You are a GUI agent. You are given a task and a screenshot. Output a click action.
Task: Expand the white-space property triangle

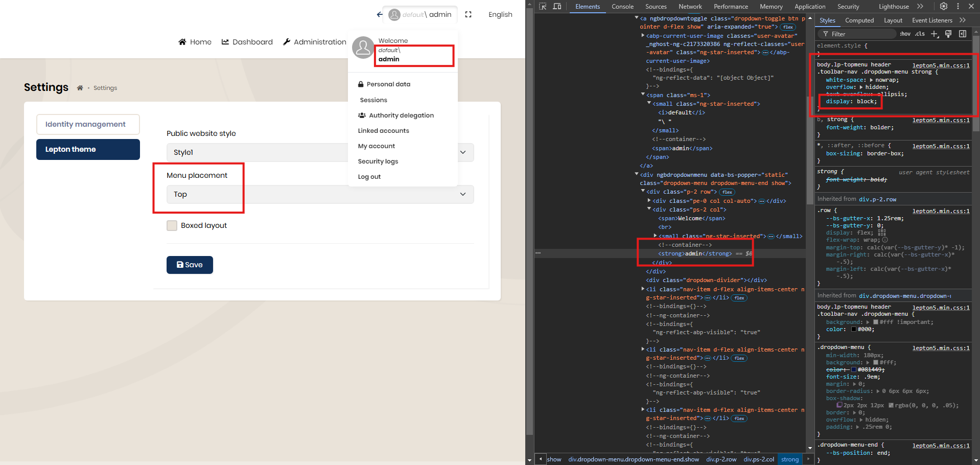point(871,80)
